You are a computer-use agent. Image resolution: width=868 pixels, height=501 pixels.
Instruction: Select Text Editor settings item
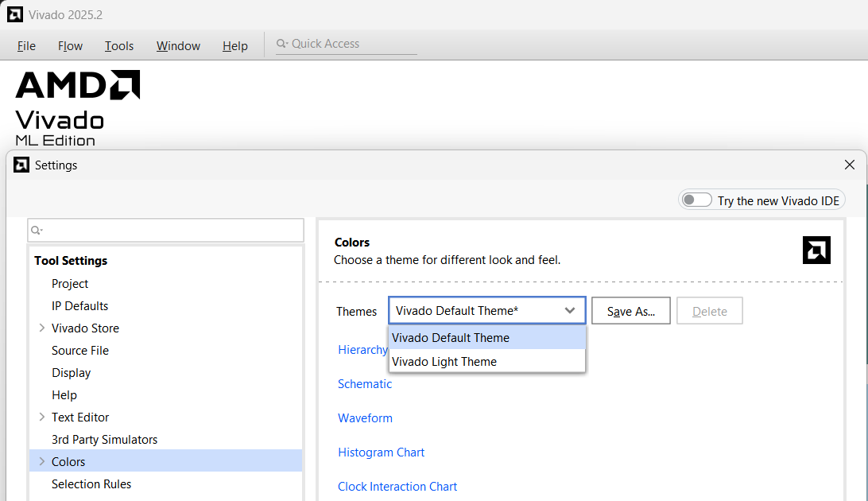(x=80, y=417)
